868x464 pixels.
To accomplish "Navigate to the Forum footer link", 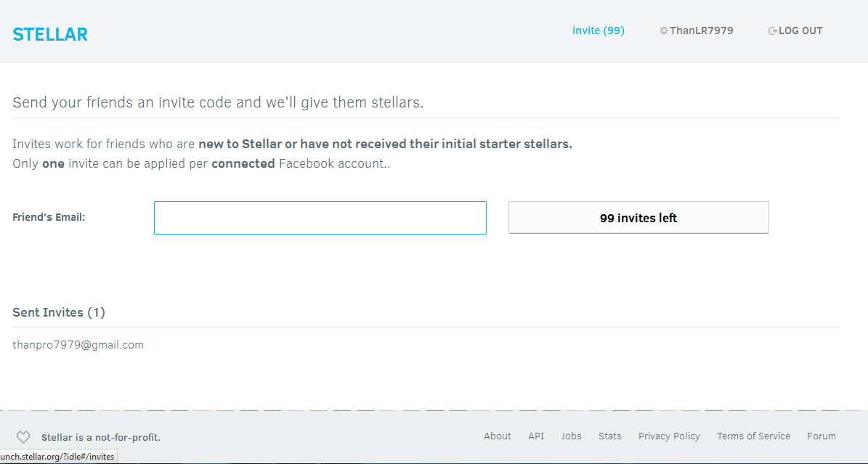I will 822,436.
